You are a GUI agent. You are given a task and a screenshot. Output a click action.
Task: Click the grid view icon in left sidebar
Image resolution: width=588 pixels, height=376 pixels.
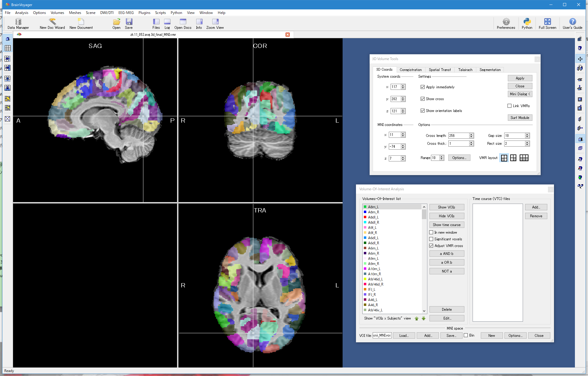[8, 48]
